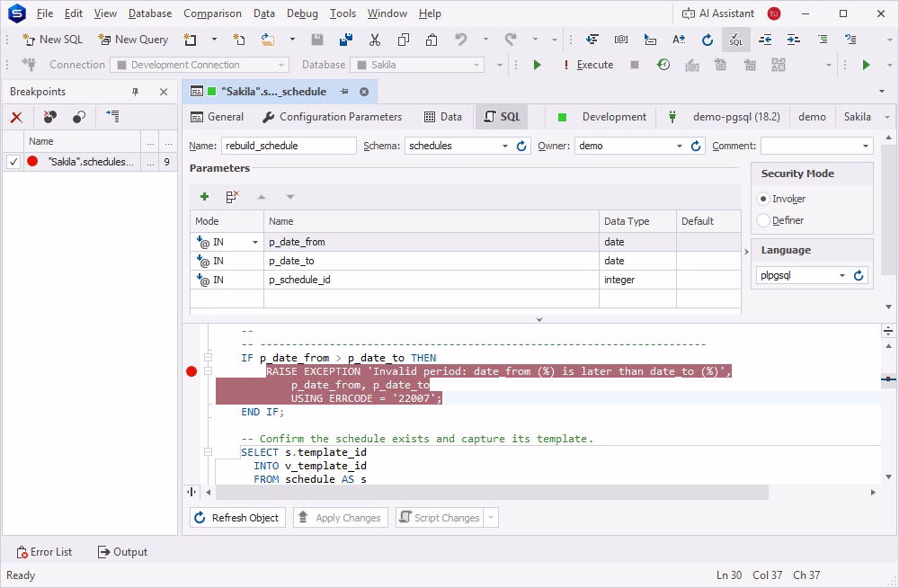Image resolution: width=899 pixels, height=588 pixels.
Task: Click the Refresh Object button
Action: (x=237, y=518)
